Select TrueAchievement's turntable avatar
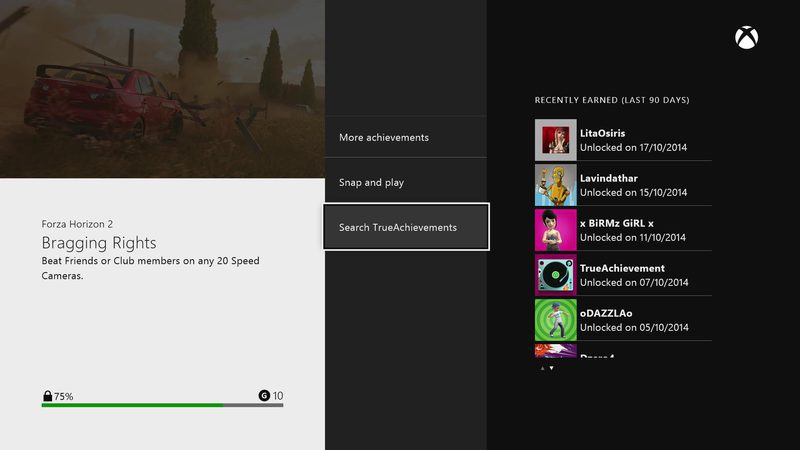The width and height of the screenshot is (800, 450). click(556, 275)
